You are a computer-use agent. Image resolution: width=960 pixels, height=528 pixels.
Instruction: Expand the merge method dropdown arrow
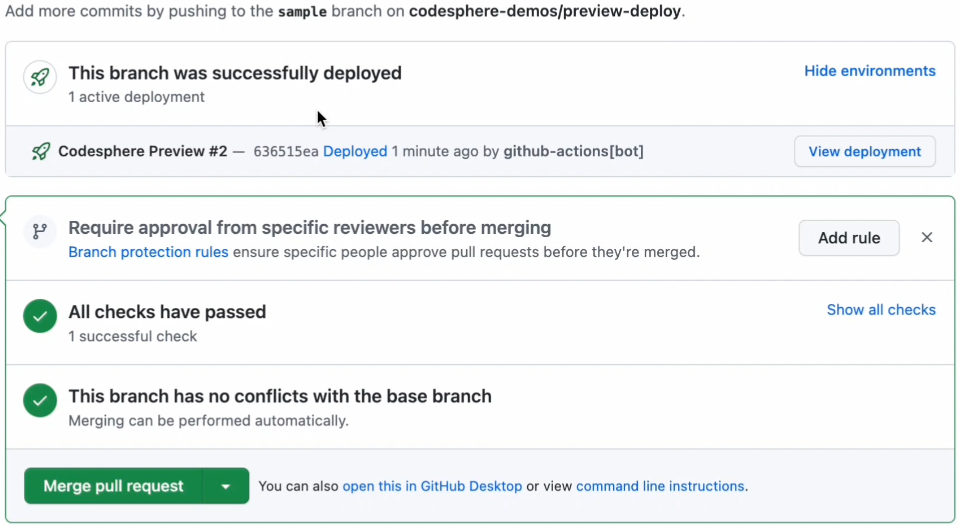[x=226, y=487]
